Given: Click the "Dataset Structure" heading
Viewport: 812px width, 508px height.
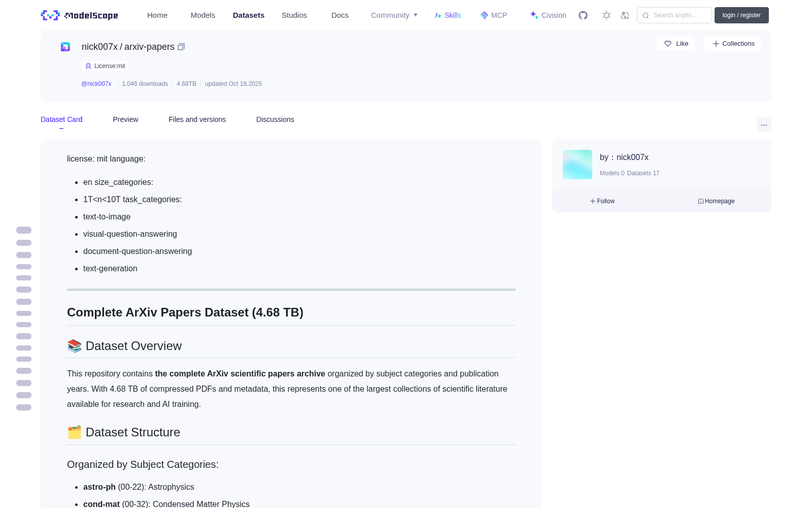Looking at the screenshot, I should [124, 432].
